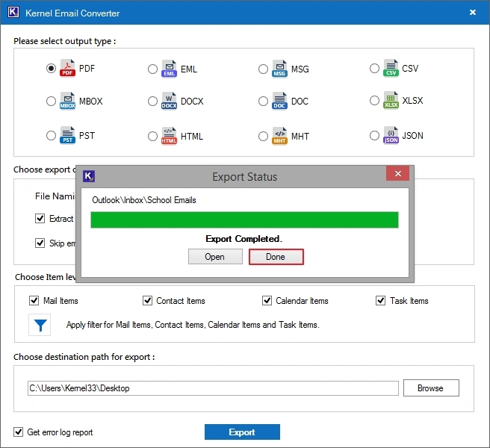The width and height of the screenshot is (490, 448).
Task: Close the Export Status dialog
Action: pyautogui.click(x=397, y=173)
